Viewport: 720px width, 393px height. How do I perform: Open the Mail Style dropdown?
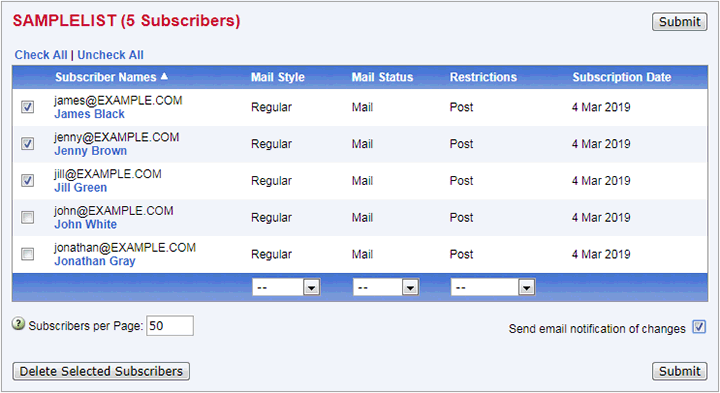[x=286, y=287]
